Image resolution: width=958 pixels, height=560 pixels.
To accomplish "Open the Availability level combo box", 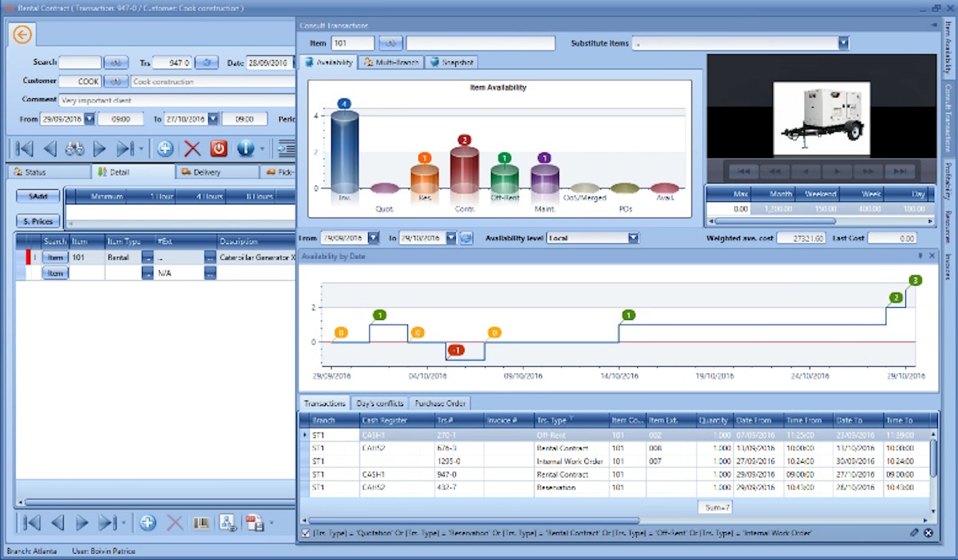I will pyautogui.click(x=631, y=237).
